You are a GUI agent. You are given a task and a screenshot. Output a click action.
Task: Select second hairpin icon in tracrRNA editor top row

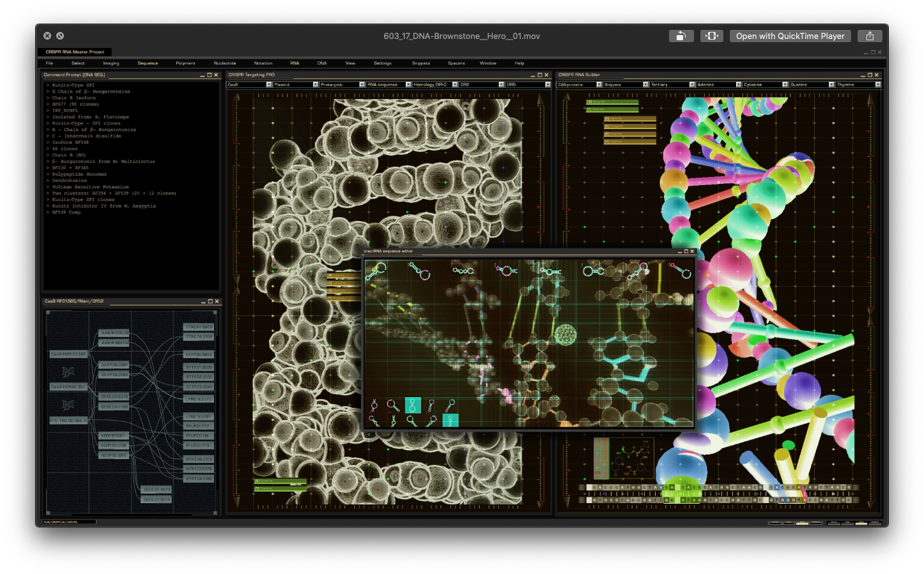(420, 271)
